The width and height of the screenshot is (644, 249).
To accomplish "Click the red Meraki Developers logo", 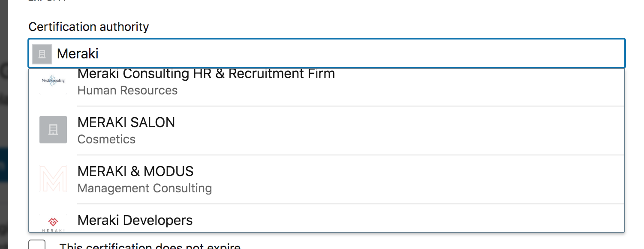I will click(53, 222).
